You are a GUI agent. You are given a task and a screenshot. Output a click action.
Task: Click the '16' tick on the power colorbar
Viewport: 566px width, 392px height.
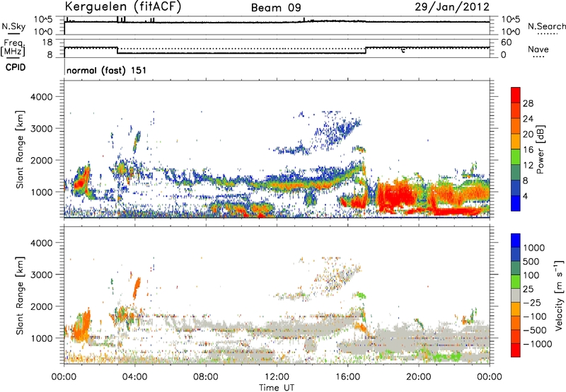click(x=528, y=150)
